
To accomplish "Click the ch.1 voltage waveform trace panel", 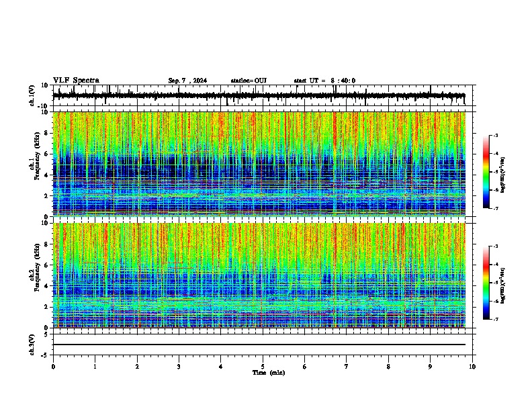I will 262,95.
